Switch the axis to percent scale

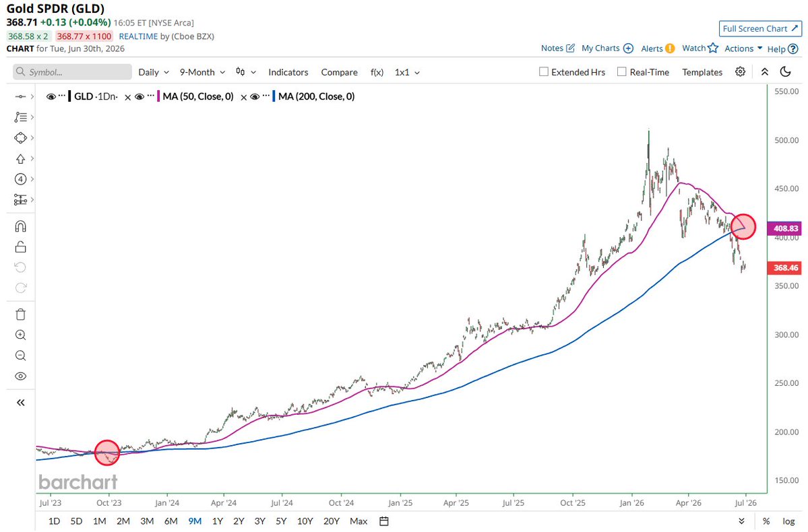766,521
